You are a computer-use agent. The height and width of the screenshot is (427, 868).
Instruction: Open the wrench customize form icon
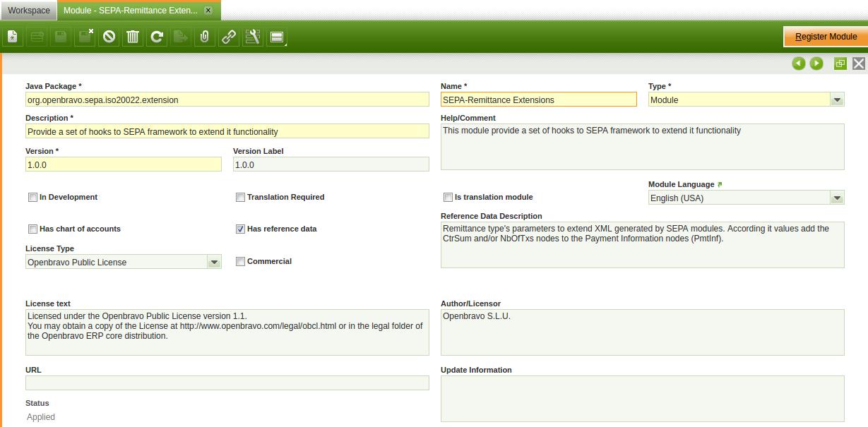(x=252, y=37)
